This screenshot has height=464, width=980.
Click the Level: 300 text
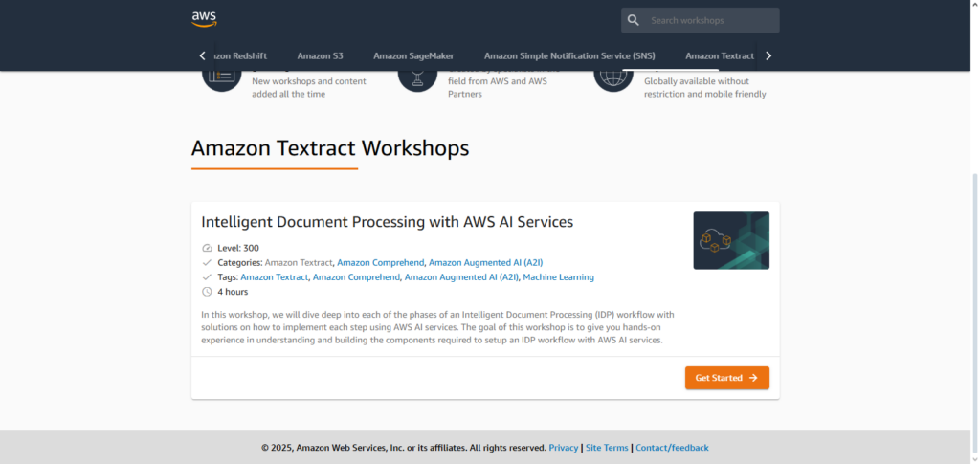[x=238, y=248]
